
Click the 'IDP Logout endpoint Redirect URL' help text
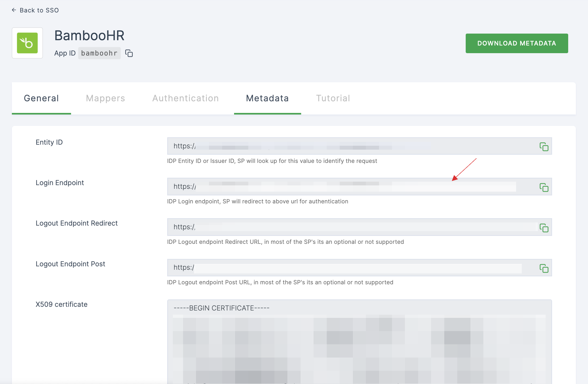(286, 242)
